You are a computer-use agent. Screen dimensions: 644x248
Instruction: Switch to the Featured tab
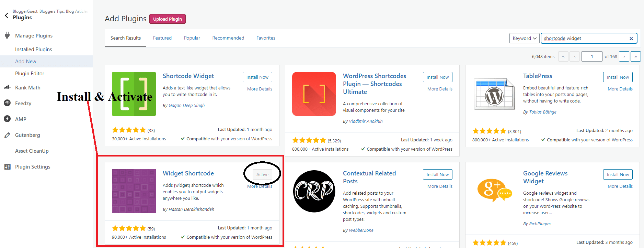(x=162, y=38)
